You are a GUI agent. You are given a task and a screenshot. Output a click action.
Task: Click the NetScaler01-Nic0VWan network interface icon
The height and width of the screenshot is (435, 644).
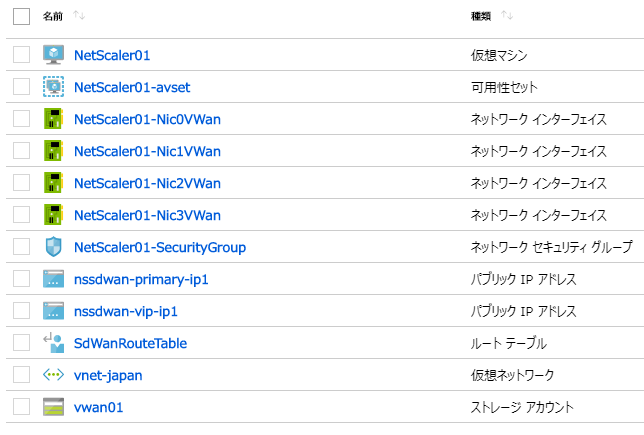coord(53,119)
